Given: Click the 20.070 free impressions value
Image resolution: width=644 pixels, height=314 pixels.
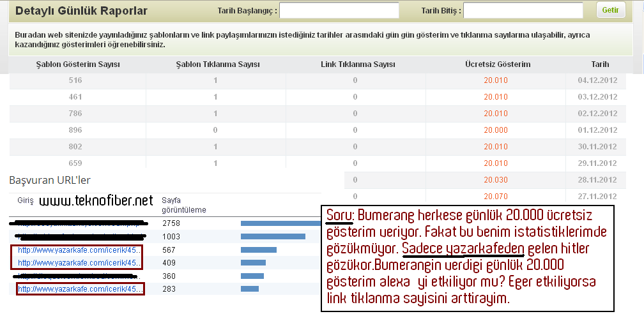Looking at the screenshot, I should tap(496, 196).
